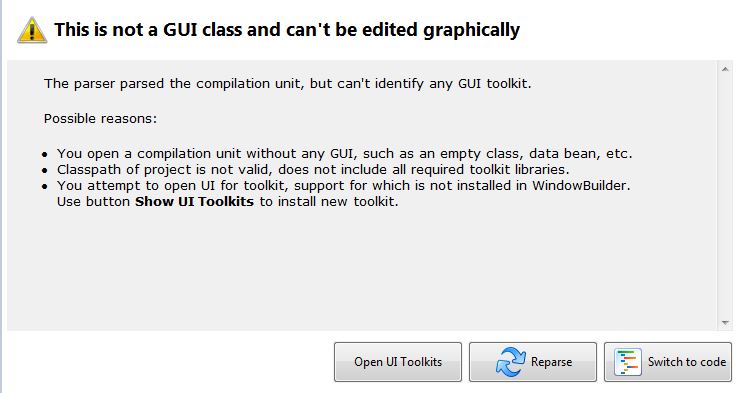Click the scrollbar down arrow

[x=725, y=322]
